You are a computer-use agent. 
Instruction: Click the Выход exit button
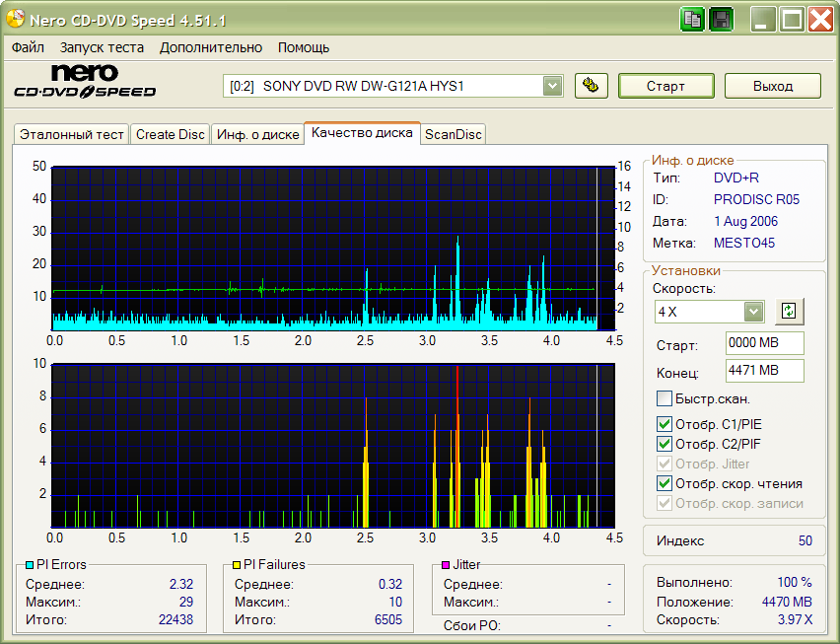772,86
